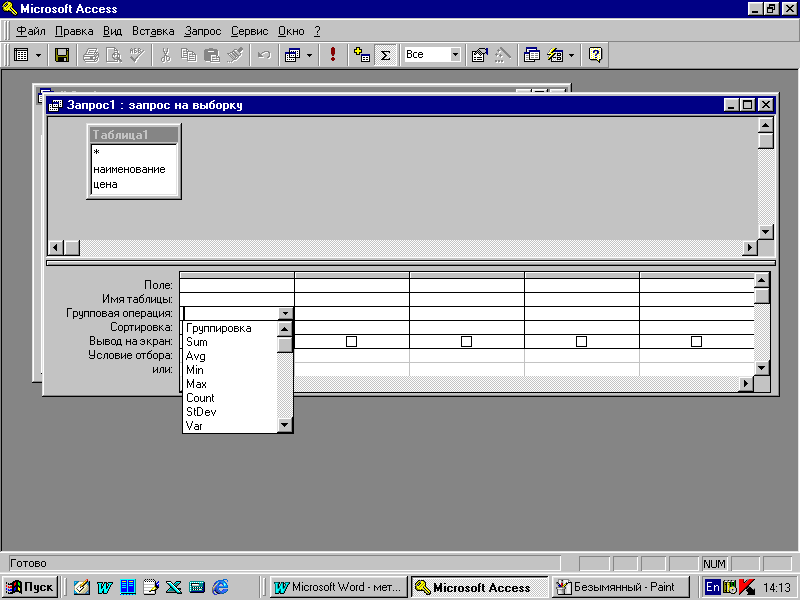Expand the Query Type dropdown arrow
Image resolution: width=800 pixels, height=600 pixels.
(x=309, y=55)
